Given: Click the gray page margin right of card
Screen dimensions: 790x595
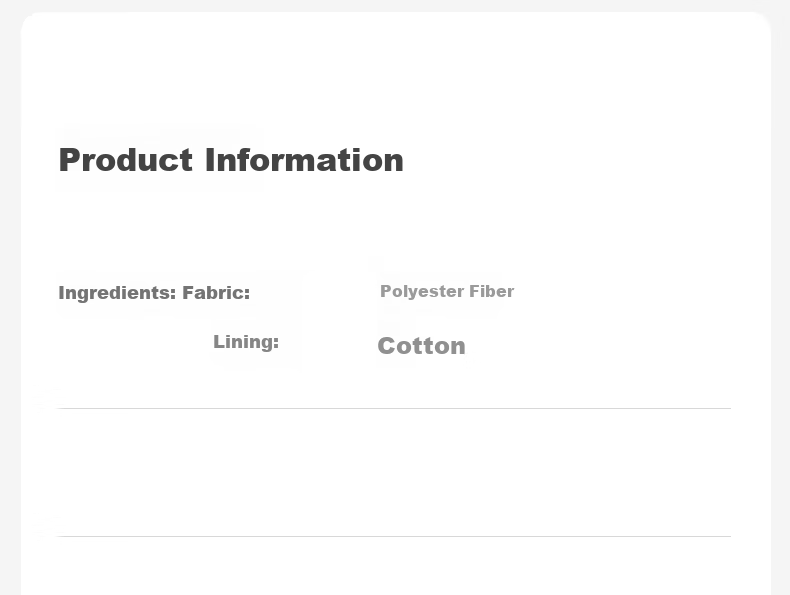Looking at the screenshot, I should pyautogui.click(x=780, y=302).
